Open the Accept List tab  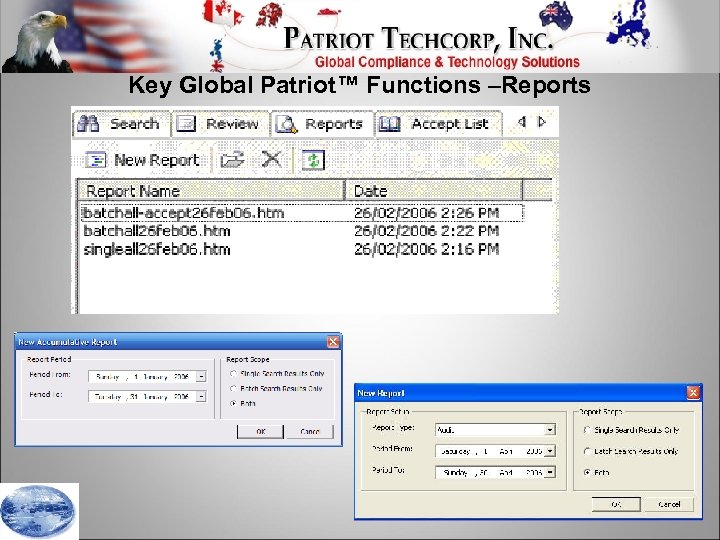(439, 124)
